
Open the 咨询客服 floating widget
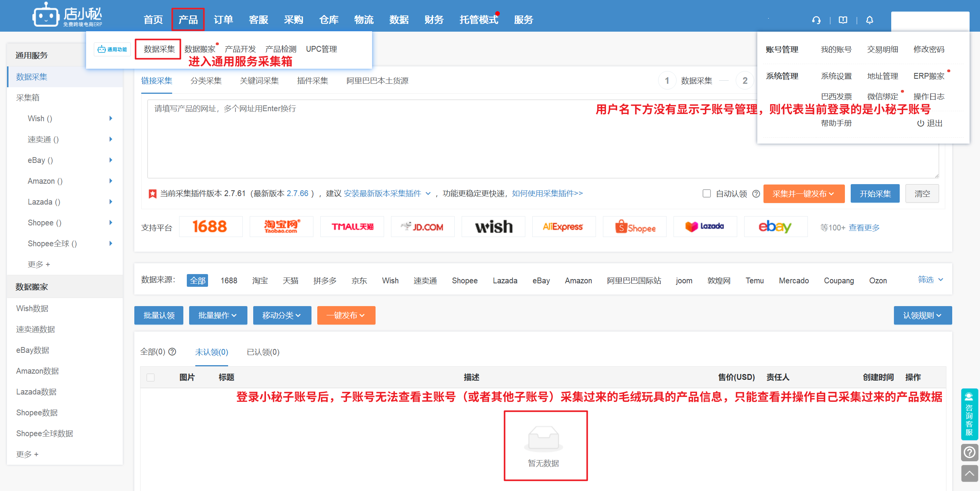(x=969, y=414)
